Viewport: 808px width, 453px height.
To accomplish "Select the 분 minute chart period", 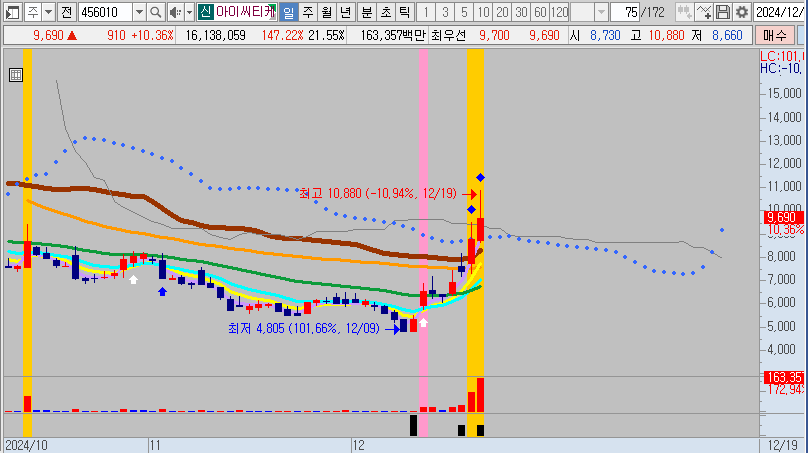I will coord(366,12).
